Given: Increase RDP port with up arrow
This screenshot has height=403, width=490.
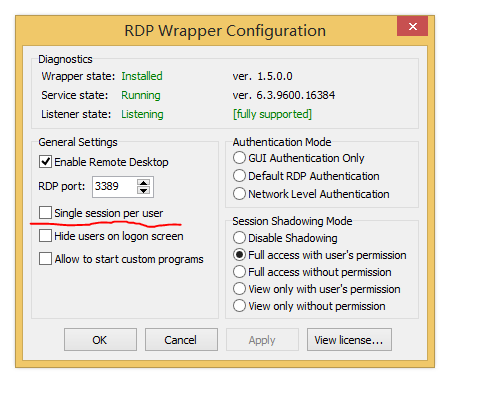Looking at the screenshot, I should click(144, 183).
